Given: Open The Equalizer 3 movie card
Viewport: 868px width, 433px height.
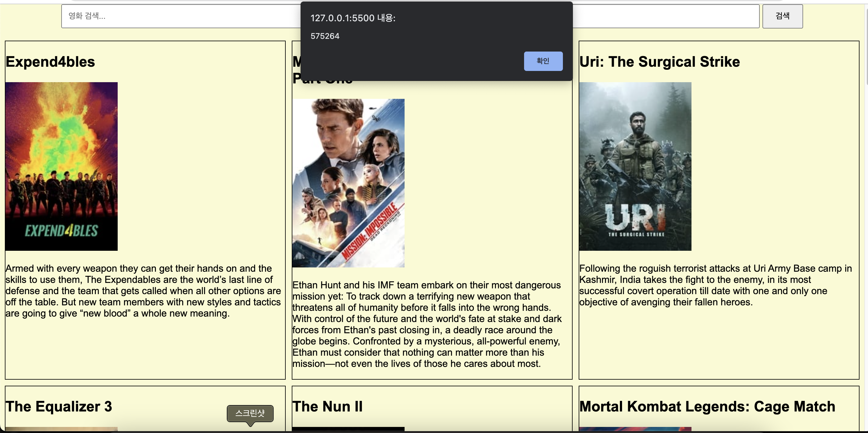Looking at the screenshot, I should (59, 406).
